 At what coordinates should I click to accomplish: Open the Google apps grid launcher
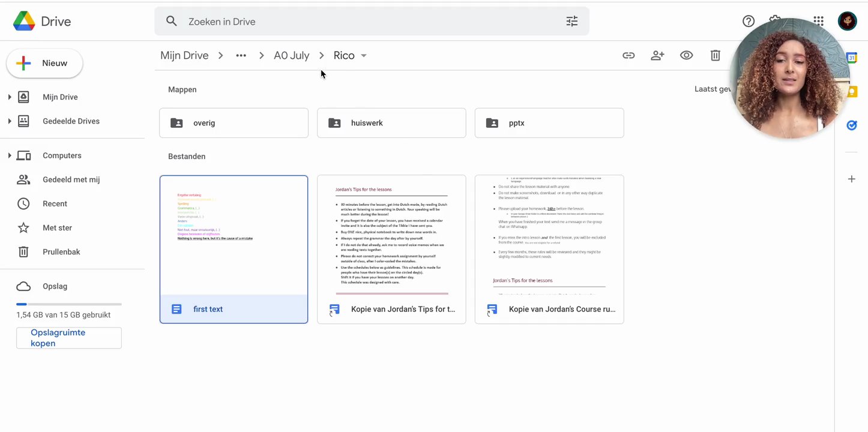(818, 20)
